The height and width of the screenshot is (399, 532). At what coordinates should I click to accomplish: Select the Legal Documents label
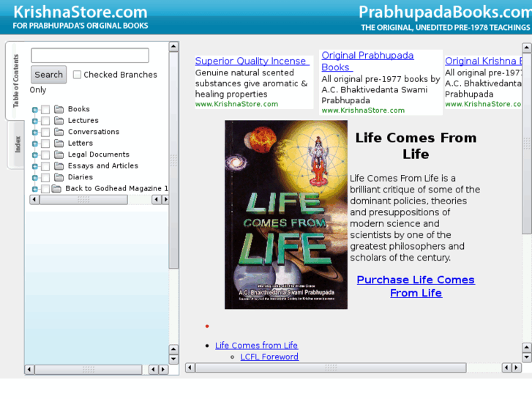click(x=99, y=154)
